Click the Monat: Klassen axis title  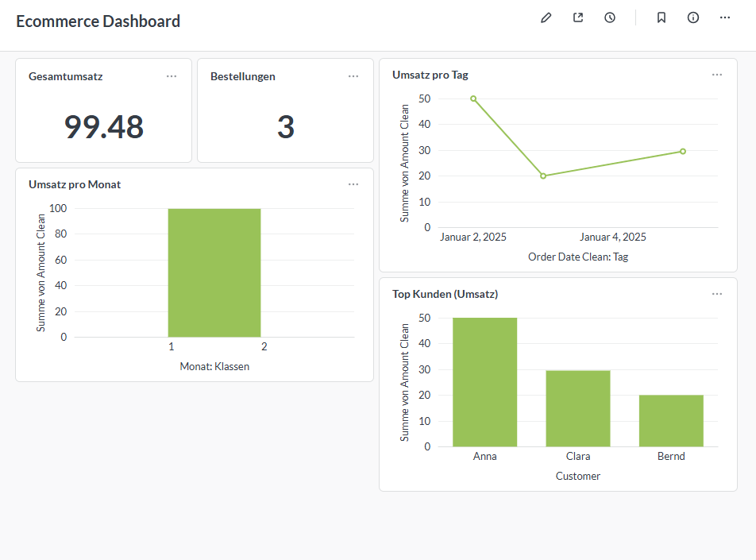[x=214, y=366]
